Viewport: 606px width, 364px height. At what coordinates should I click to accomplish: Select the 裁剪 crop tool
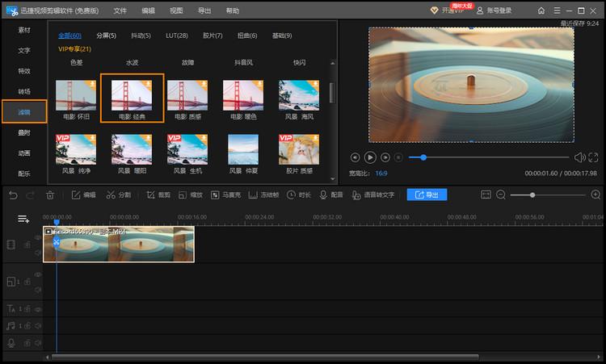[158, 195]
